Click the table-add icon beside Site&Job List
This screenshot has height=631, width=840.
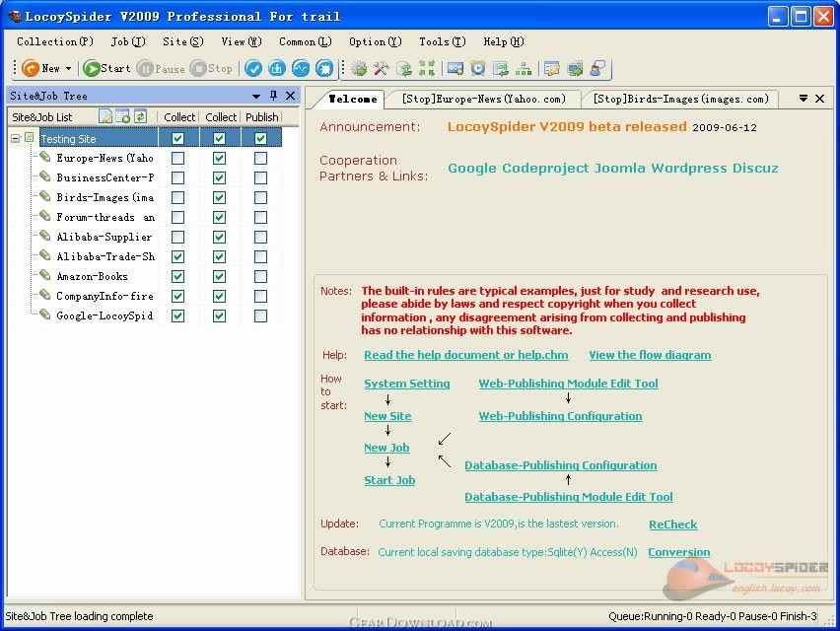coord(122,116)
